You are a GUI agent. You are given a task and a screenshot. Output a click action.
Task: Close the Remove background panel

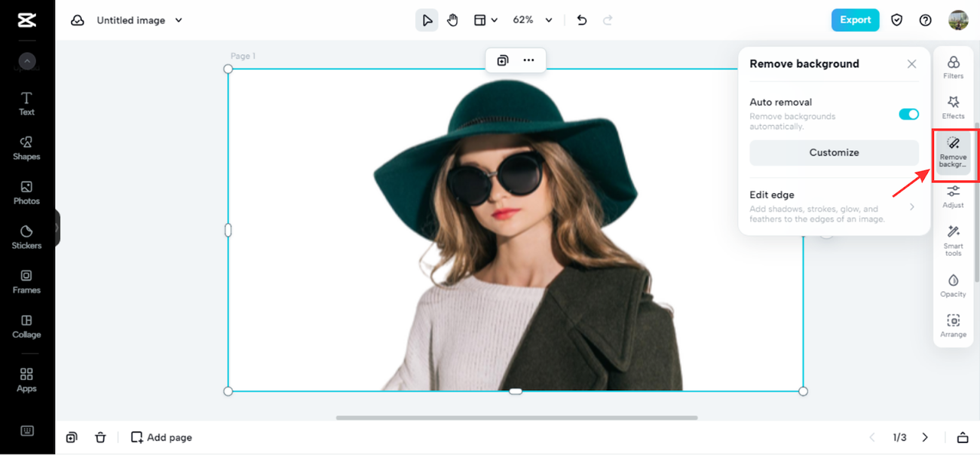[912, 64]
